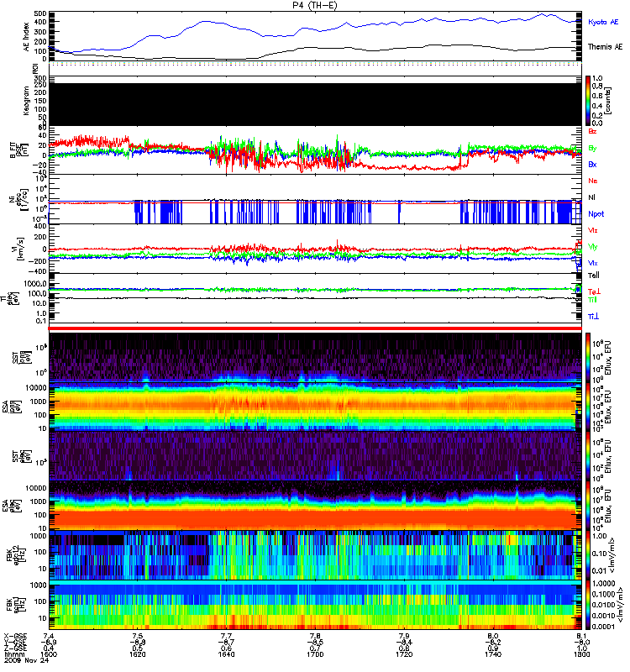This screenshot has width=630, height=672.
Task: Click the X-GSE value 7.4
Action: pos(49,636)
